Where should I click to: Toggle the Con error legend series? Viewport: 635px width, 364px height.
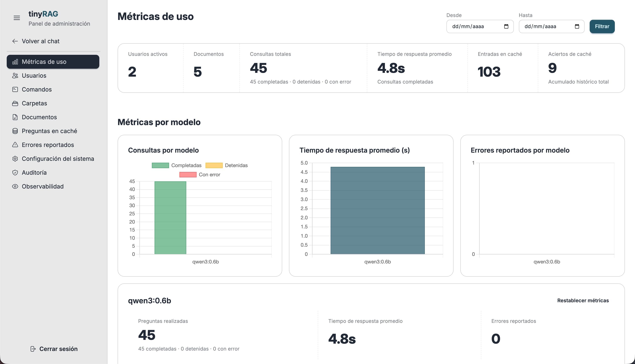coord(200,174)
